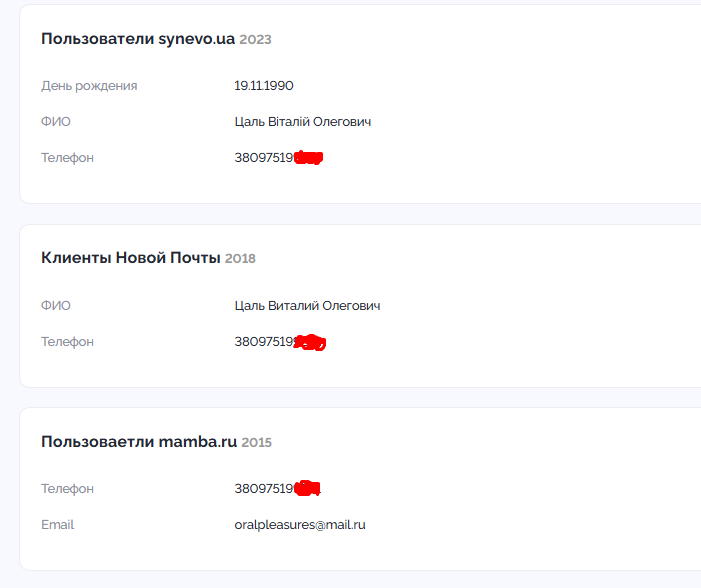This screenshot has width=701, height=588.
Task: Click the Телефон label in synevo.ua card
Action: (x=67, y=158)
